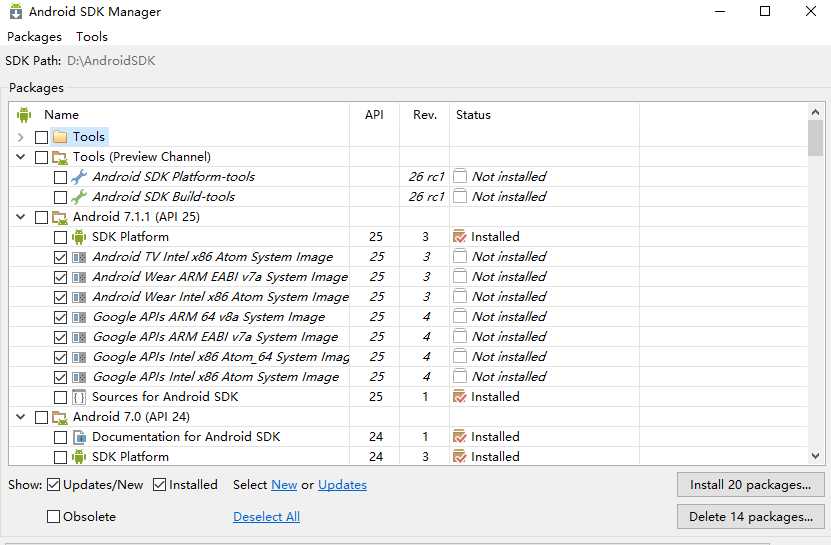This screenshot has height=545, width=831.
Task: Click the Android 7.1.1 (API 25) folder icon
Action: click(x=60, y=217)
